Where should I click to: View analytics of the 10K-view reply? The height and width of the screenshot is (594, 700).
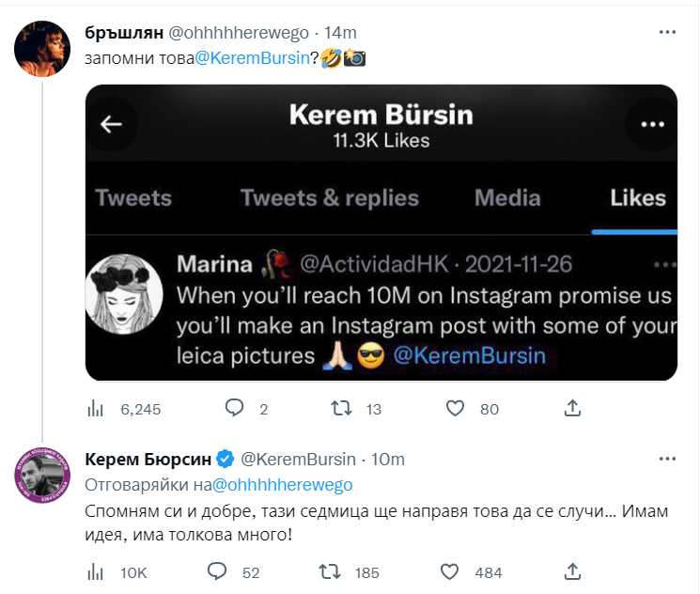click(95, 571)
